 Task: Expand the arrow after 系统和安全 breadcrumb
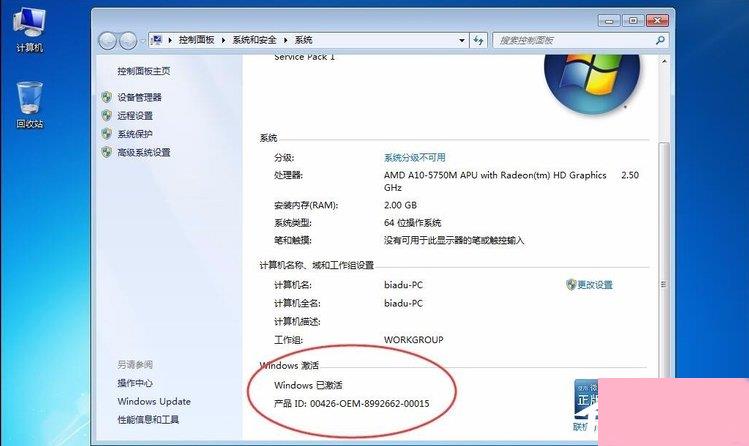pyautogui.click(x=285, y=40)
